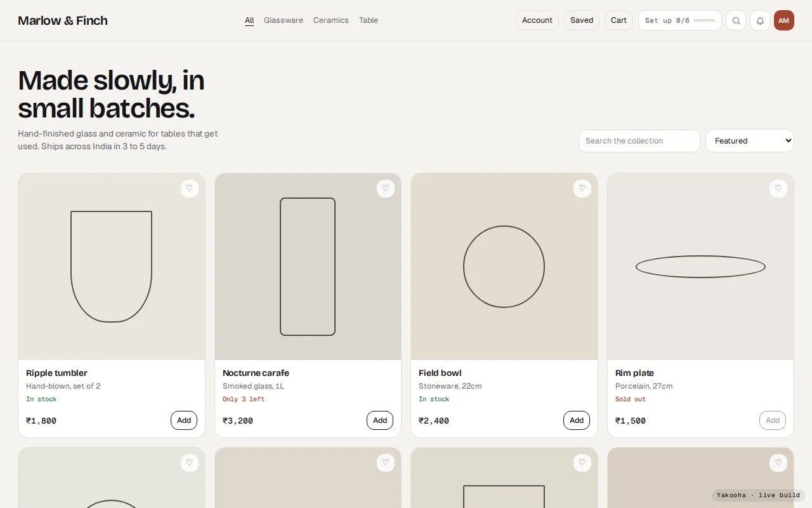
Task: Favorite the Field bowl heart icon
Action: (582, 188)
